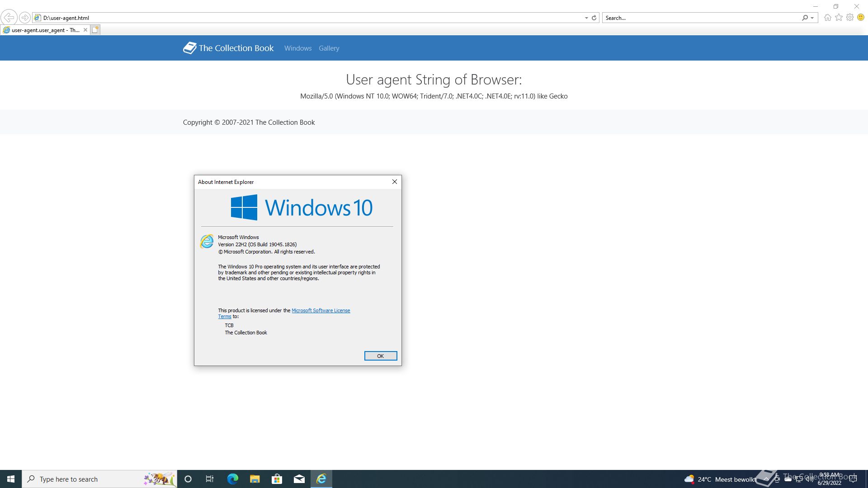The image size is (868, 488).
Task: Click the licensee name TCB in dialog
Action: (229, 325)
